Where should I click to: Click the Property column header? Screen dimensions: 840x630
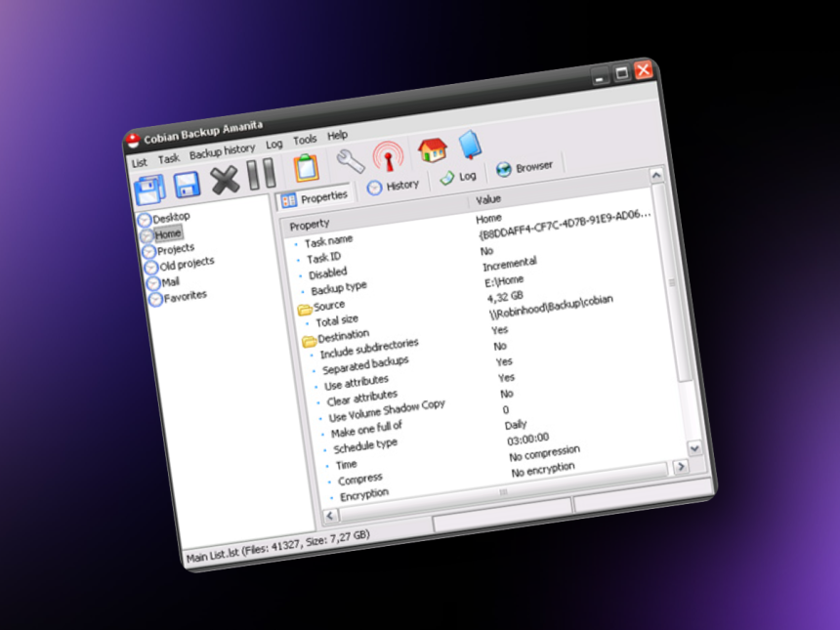pyautogui.click(x=374, y=215)
